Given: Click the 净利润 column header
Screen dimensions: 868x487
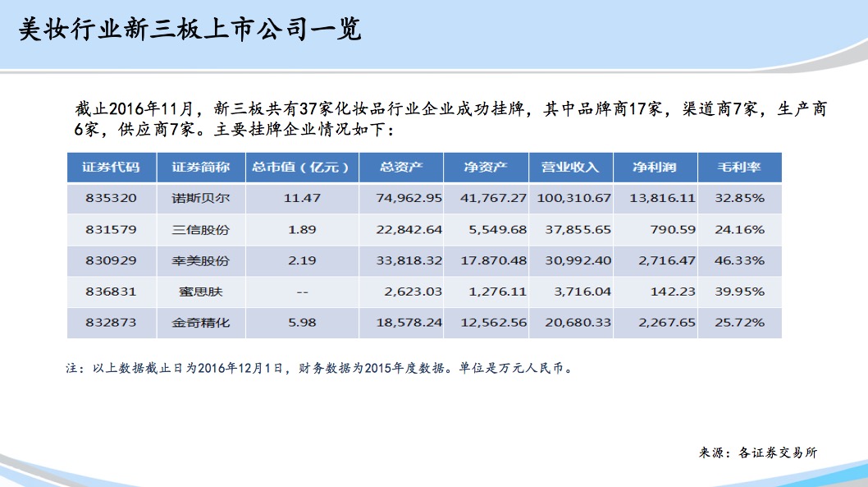Looking at the screenshot, I should (x=656, y=167).
